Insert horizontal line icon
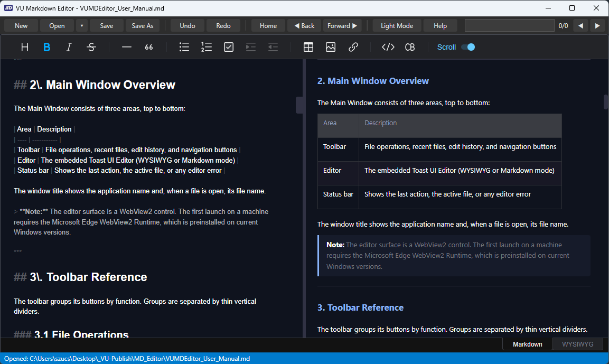 tap(127, 47)
